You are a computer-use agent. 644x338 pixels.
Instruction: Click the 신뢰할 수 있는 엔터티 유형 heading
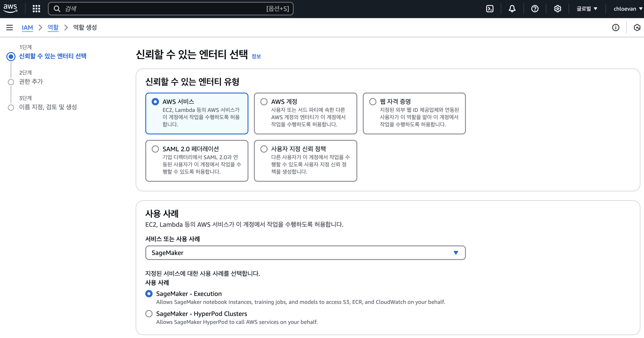coord(192,82)
